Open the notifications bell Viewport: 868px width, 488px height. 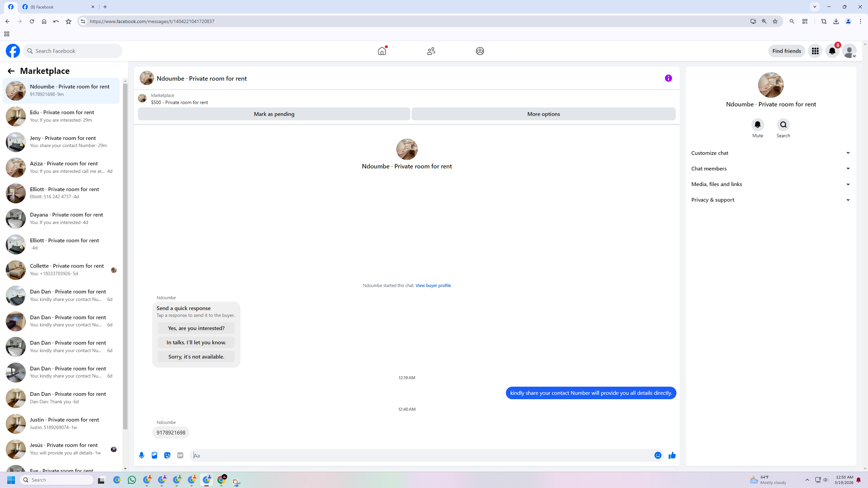tap(832, 51)
